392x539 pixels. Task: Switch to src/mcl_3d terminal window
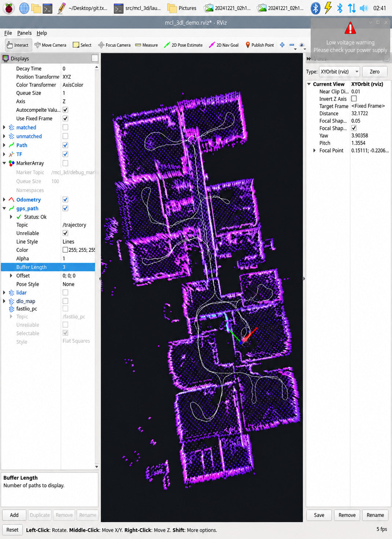[138, 8]
